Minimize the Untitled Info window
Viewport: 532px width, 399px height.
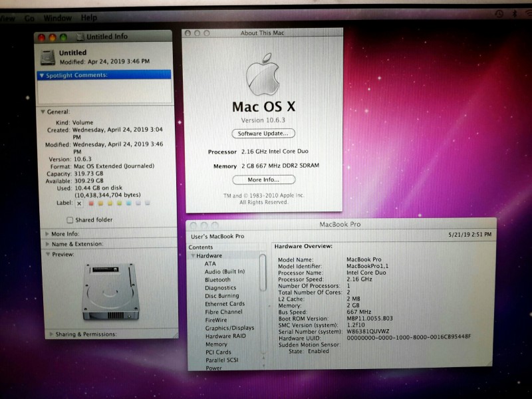tap(53, 37)
